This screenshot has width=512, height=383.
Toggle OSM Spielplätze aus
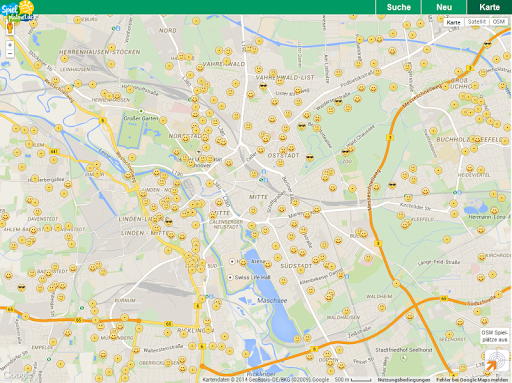pyautogui.click(x=495, y=336)
